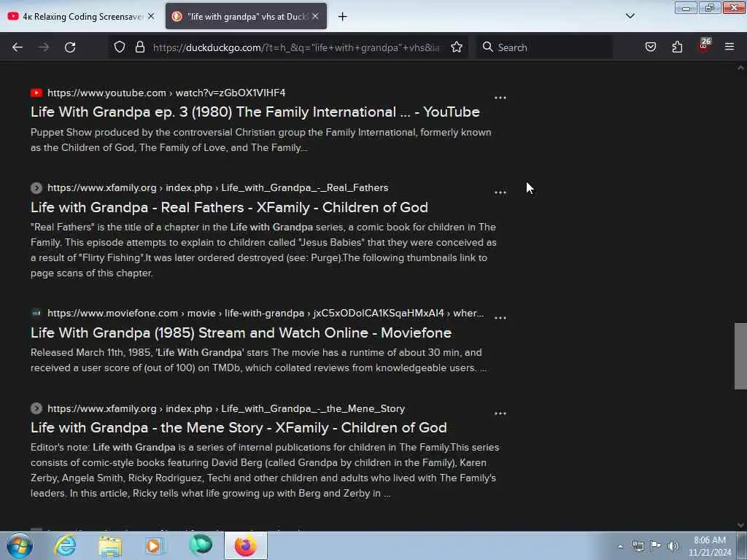747x560 pixels.
Task: Click the favicon beside the_Mene_Story URL
Action: click(x=36, y=408)
